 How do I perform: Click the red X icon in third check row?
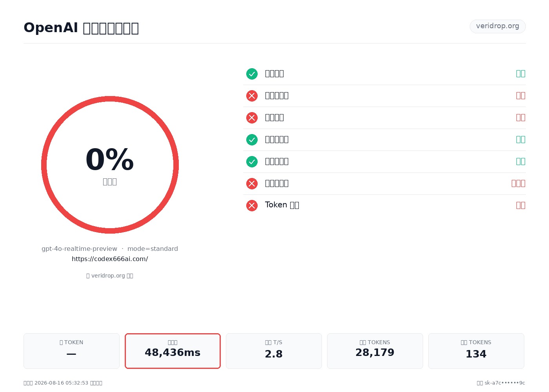[252, 118]
